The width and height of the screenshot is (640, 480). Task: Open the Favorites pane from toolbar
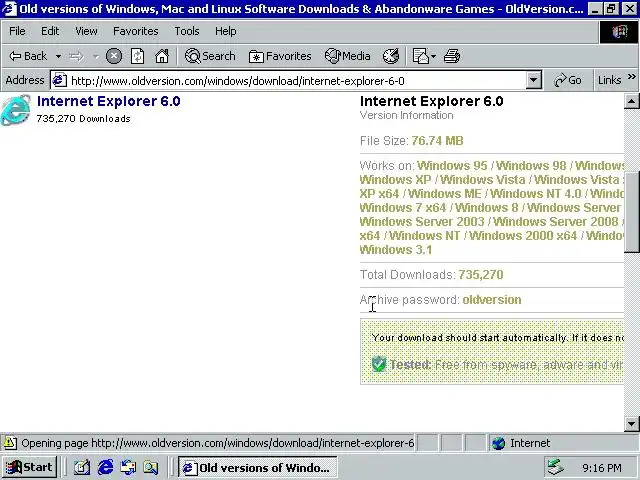(x=280, y=56)
